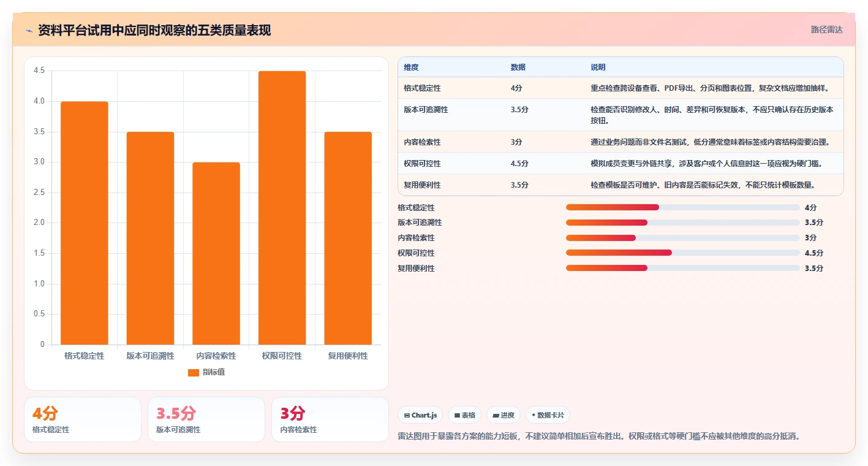The image size is (868, 466).
Task: Click the 4.5分 value in the table
Action: pyautogui.click(x=519, y=164)
